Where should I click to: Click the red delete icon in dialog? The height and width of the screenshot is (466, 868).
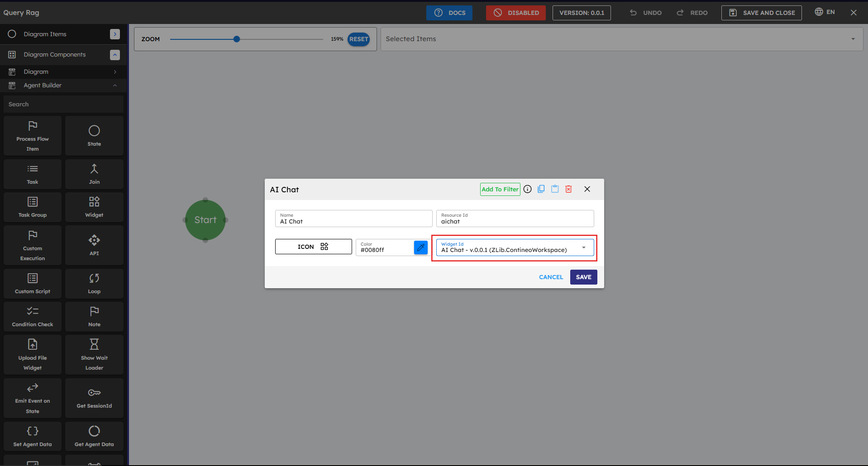569,189
